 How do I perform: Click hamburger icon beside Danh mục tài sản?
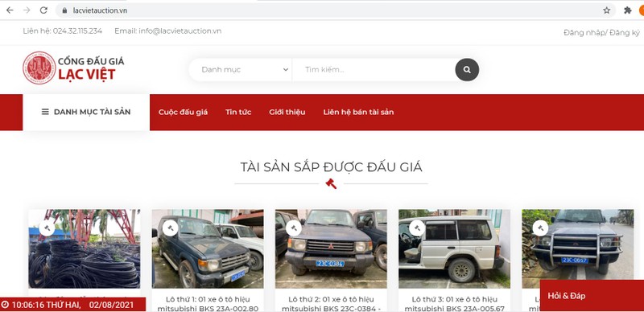tap(45, 112)
